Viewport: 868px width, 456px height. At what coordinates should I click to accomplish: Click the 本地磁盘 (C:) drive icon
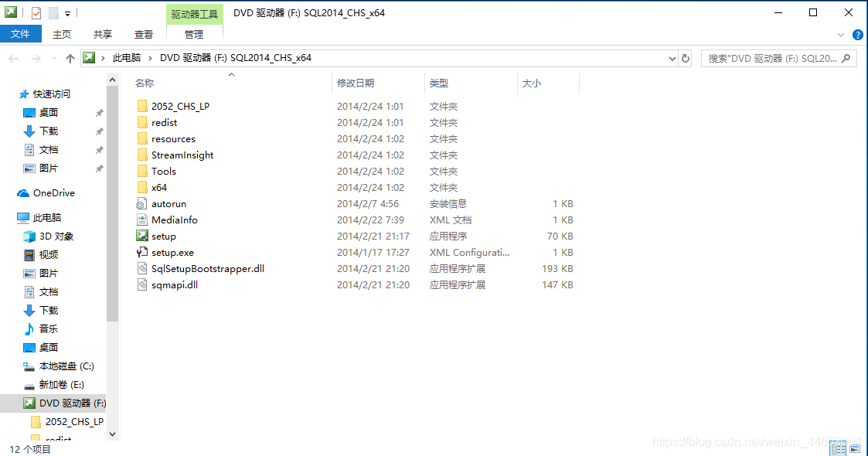(x=29, y=366)
